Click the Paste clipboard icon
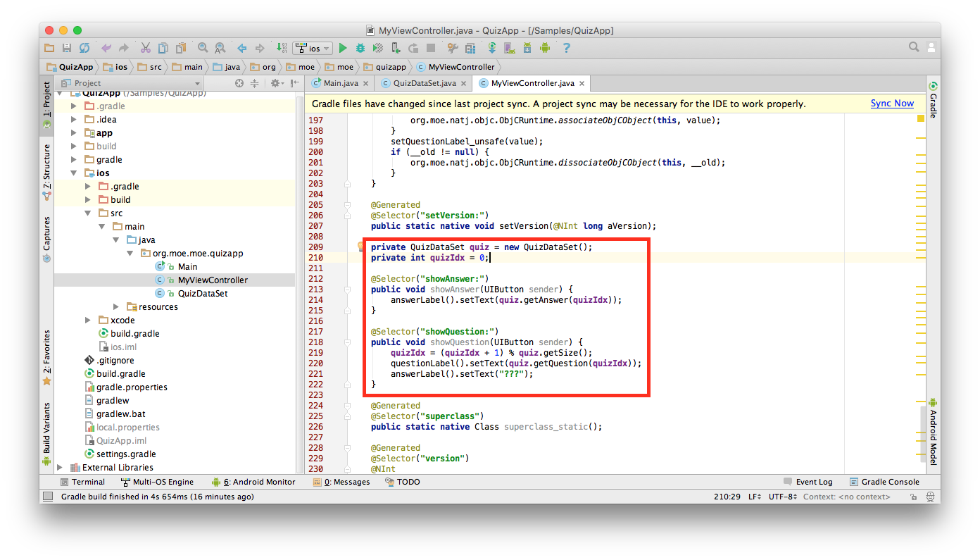The image size is (980, 560). click(x=181, y=48)
